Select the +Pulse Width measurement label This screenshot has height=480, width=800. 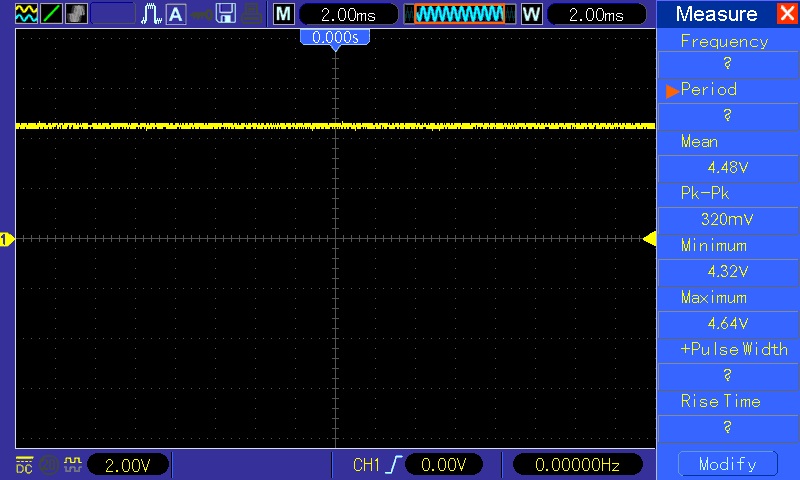tap(734, 349)
